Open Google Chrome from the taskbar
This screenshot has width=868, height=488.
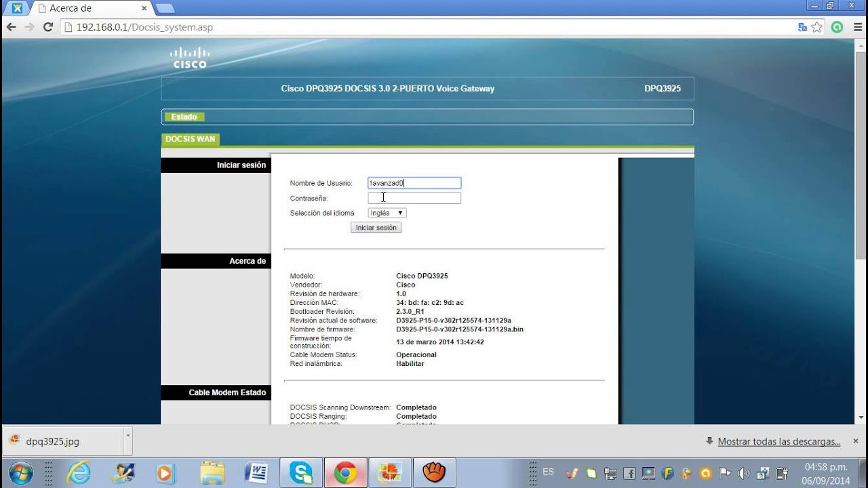click(345, 472)
